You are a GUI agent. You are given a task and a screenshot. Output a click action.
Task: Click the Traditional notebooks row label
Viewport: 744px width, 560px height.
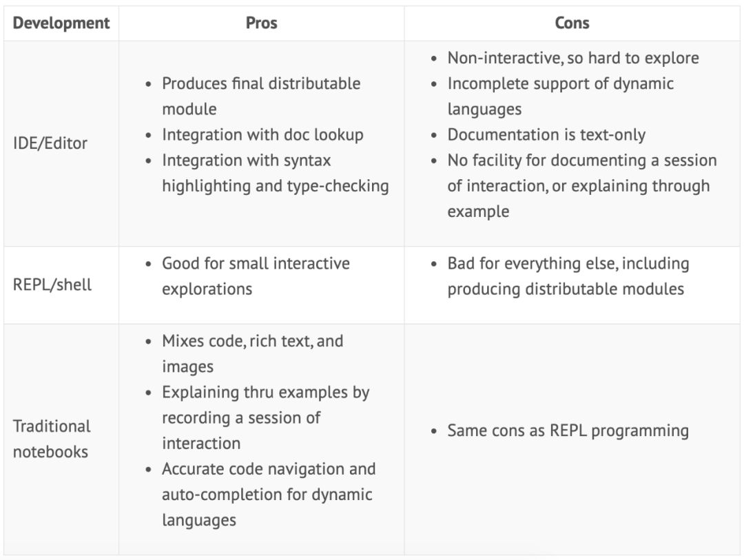[x=52, y=439]
